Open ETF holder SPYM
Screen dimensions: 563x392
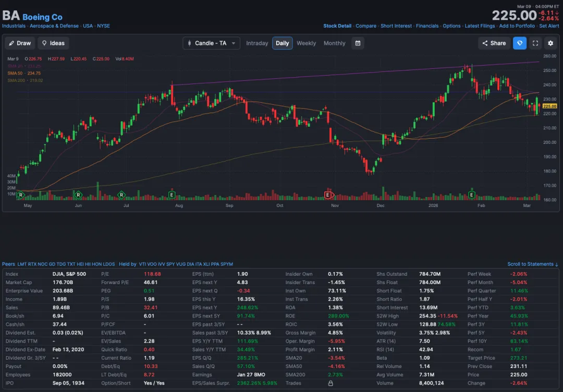click(x=227, y=264)
